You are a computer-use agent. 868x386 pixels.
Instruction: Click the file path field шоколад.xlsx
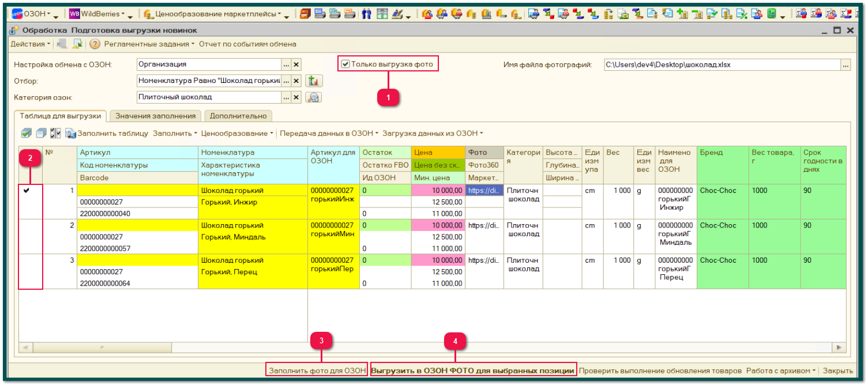pyautogui.click(x=722, y=65)
